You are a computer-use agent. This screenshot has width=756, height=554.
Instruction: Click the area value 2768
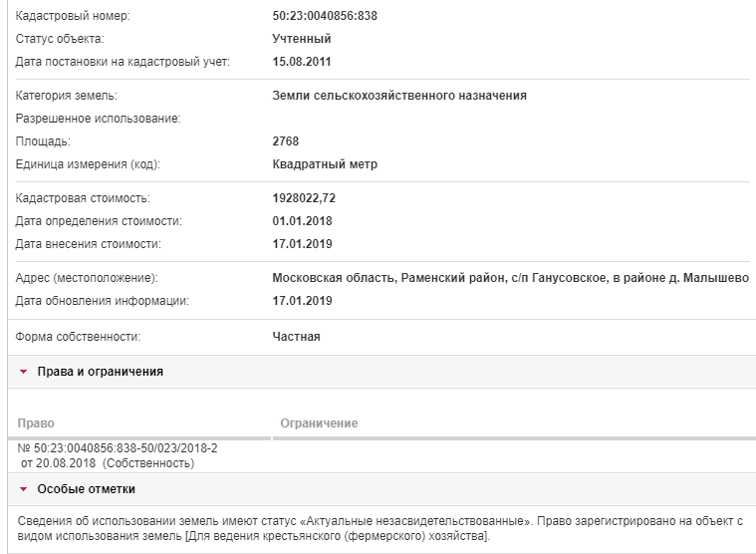tap(286, 141)
